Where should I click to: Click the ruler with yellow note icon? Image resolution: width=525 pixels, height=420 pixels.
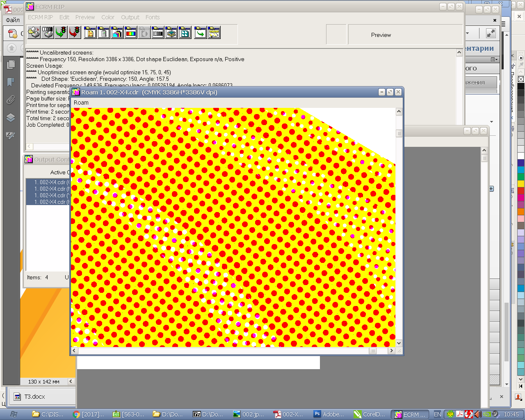tap(214, 32)
